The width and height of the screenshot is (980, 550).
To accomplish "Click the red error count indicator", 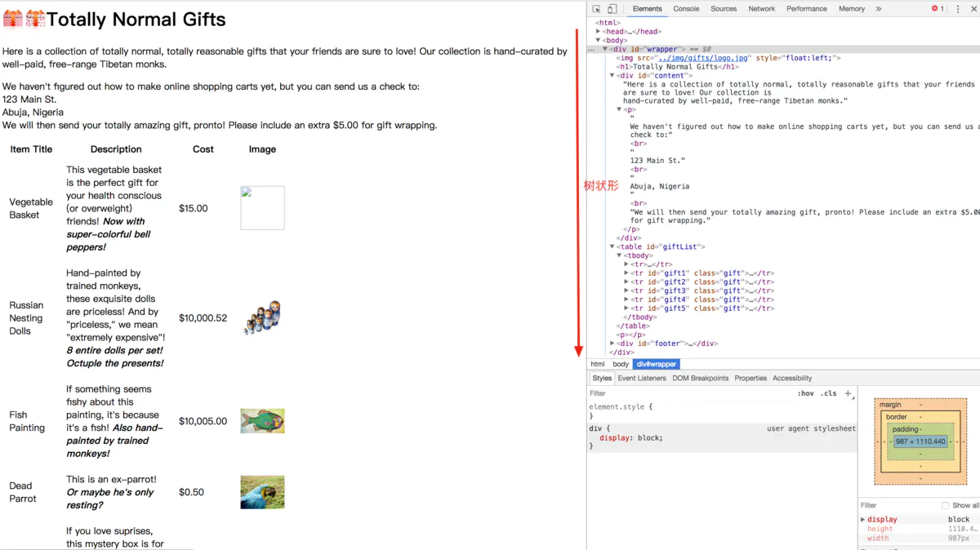I will [938, 9].
